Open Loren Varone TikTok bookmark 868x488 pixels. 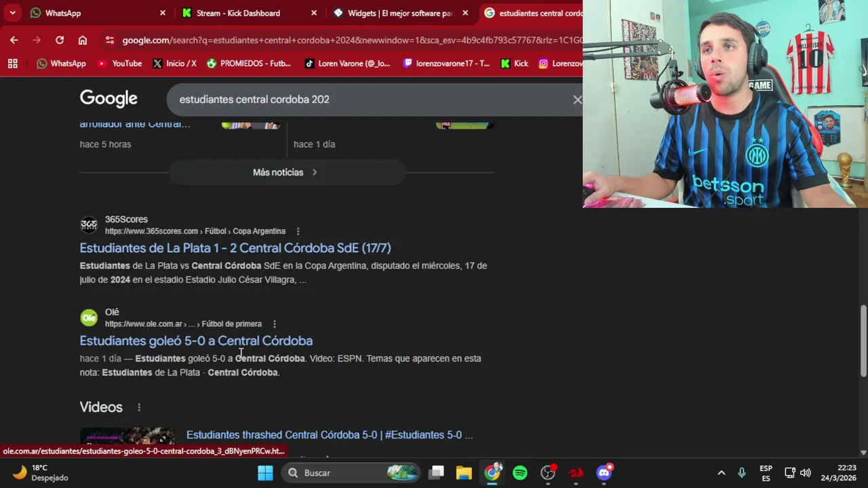(x=347, y=63)
